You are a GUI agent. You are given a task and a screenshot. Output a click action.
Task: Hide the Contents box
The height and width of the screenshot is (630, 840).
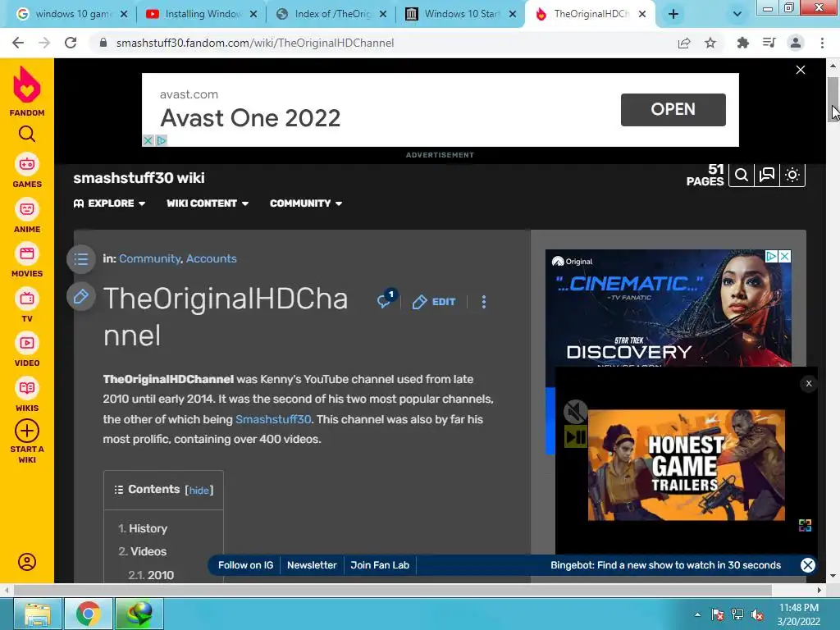(x=199, y=491)
